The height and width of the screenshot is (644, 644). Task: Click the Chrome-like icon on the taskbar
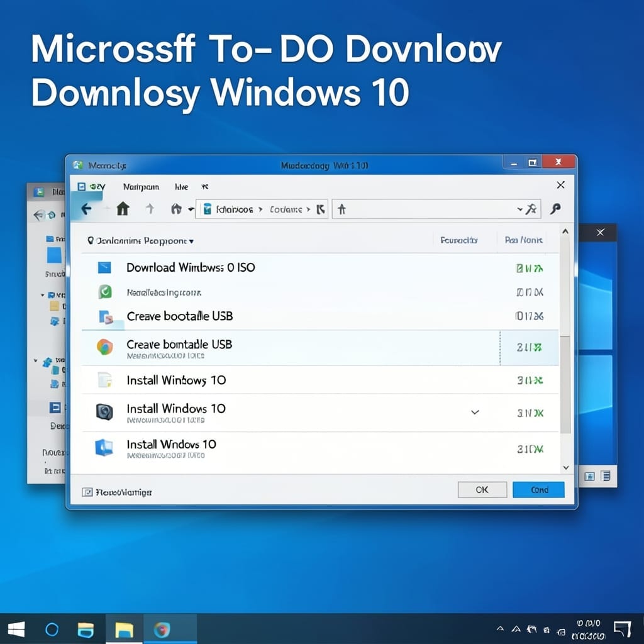pyautogui.click(x=162, y=629)
